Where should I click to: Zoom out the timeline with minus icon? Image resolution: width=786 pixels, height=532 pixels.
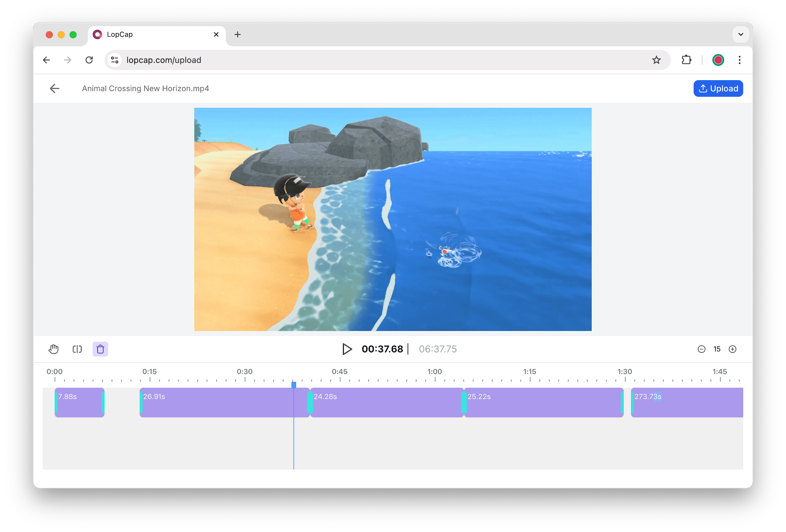pyautogui.click(x=702, y=349)
